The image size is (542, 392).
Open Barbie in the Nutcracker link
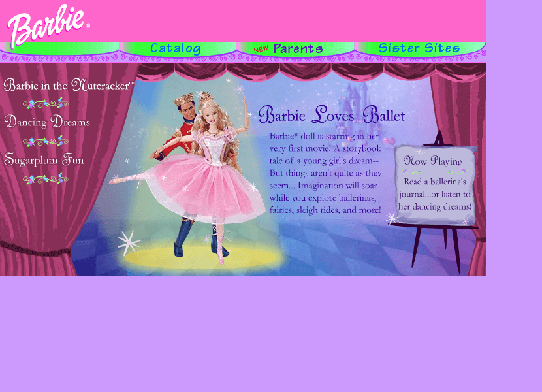[69, 85]
